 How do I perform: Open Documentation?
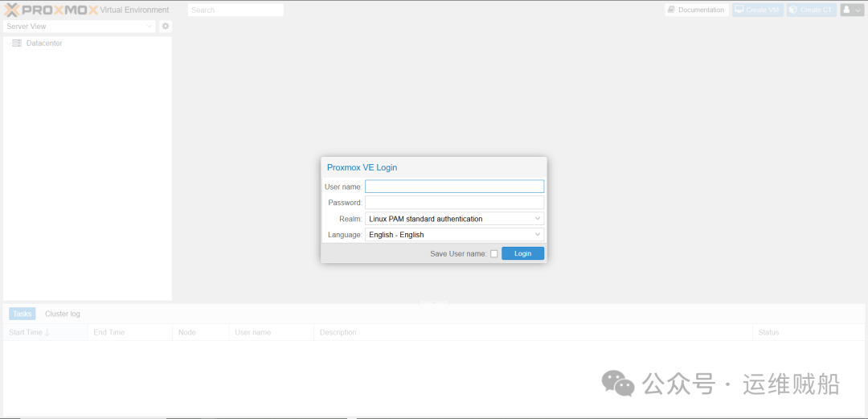pos(697,10)
